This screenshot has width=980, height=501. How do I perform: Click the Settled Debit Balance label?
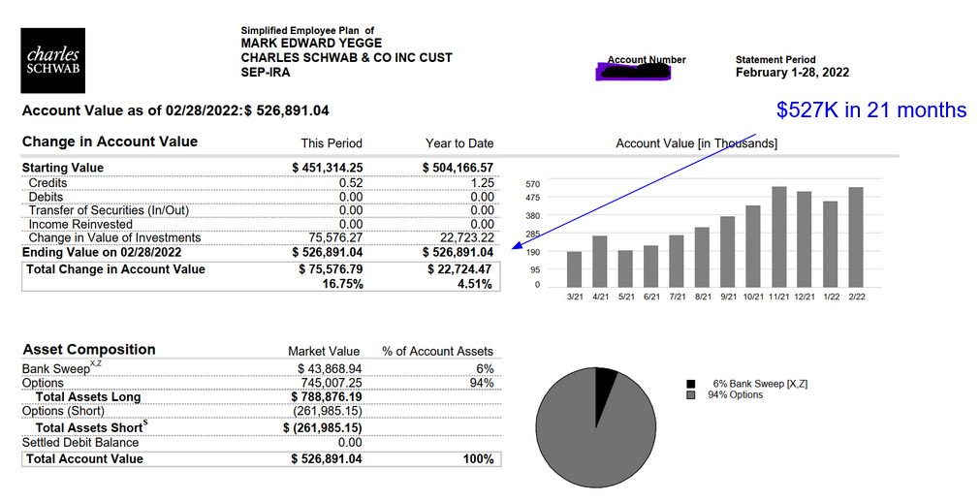[80, 443]
